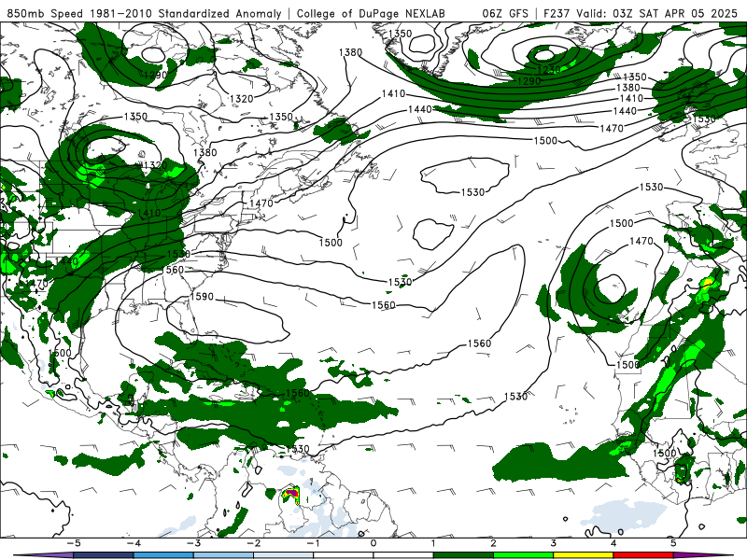This screenshot has height=560, width=747.
Task: Click the "2" label on the color scale
Action: pyautogui.click(x=493, y=543)
